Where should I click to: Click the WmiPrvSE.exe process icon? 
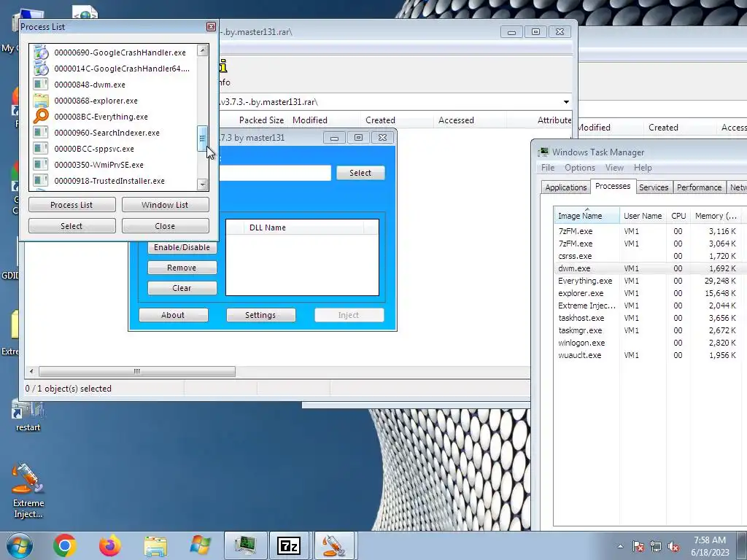click(x=41, y=165)
